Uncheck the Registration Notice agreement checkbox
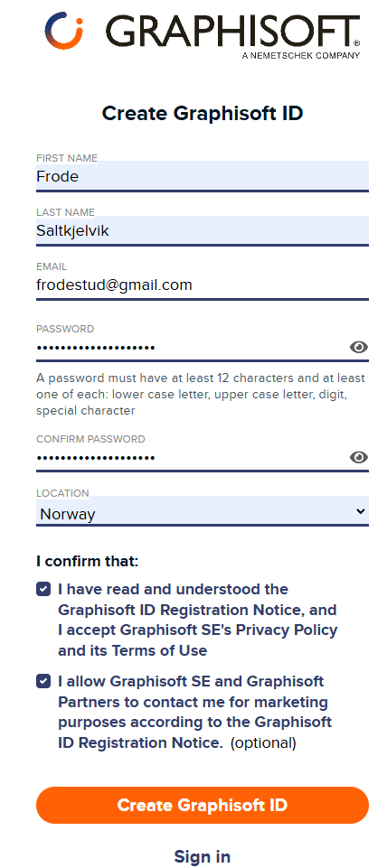Viewport: 387px width, 868px height. pos(43,589)
